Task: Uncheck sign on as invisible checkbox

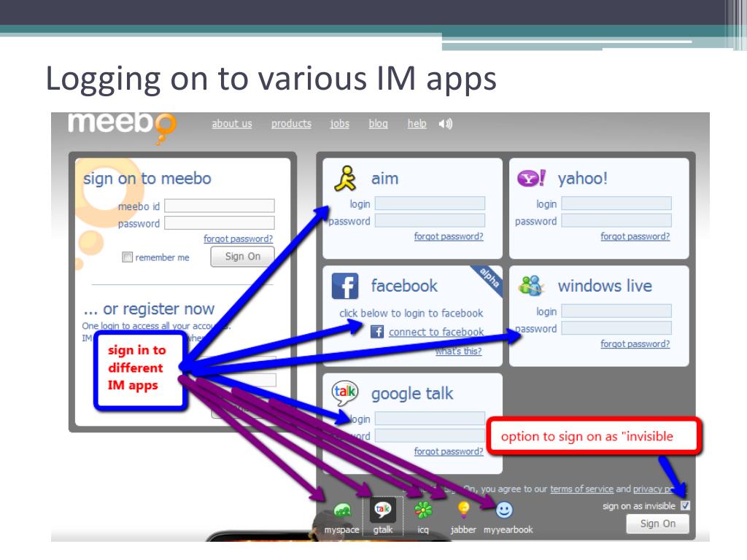Action: [685, 506]
